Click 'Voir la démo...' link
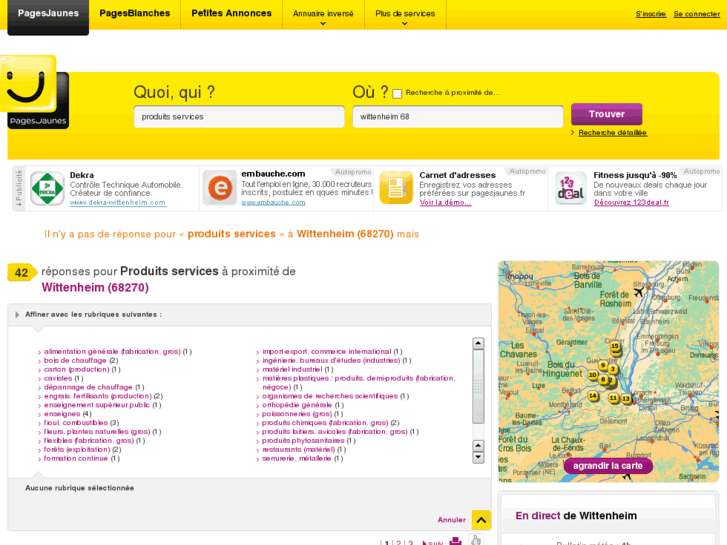727x545 pixels. click(x=446, y=203)
